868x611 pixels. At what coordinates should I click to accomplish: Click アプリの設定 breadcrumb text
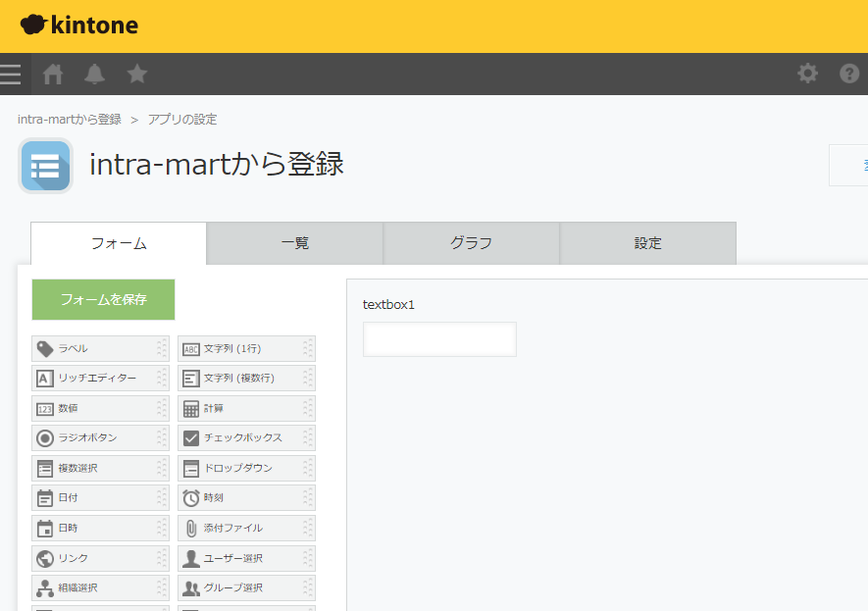(182, 120)
